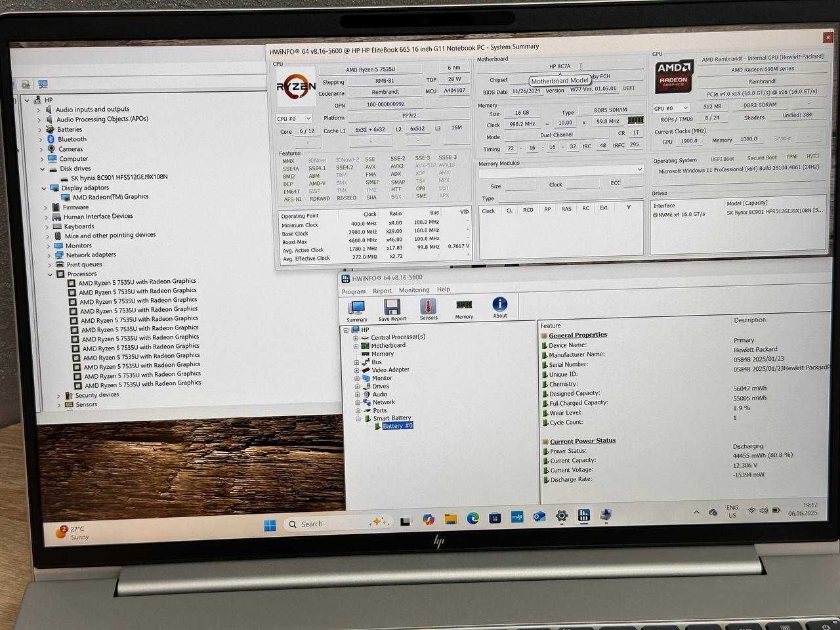Screen dimensions: 840x630
Task: Collapse the Smart Battery node
Action: [358, 419]
